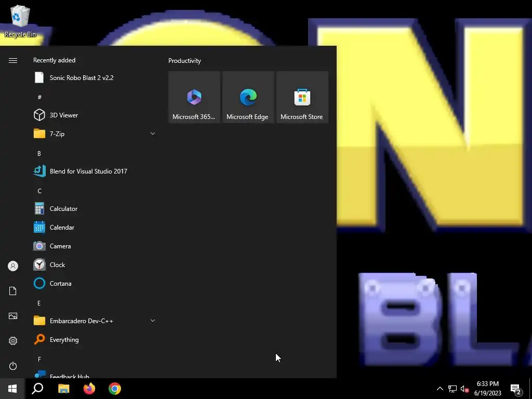Select the E letter heading
Screen dimensions: 532x399
[39, 303]
